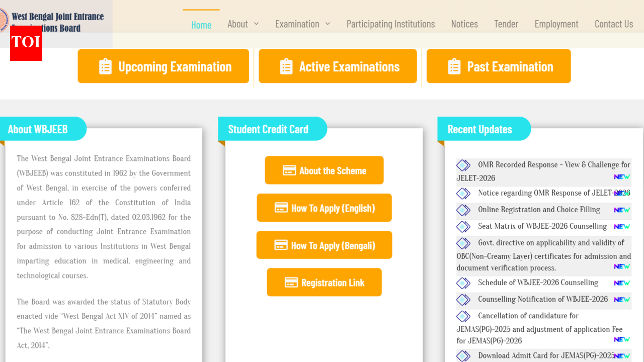
Task: Click diamond bullet beside Cancellation of candidature
Action: 463,316
